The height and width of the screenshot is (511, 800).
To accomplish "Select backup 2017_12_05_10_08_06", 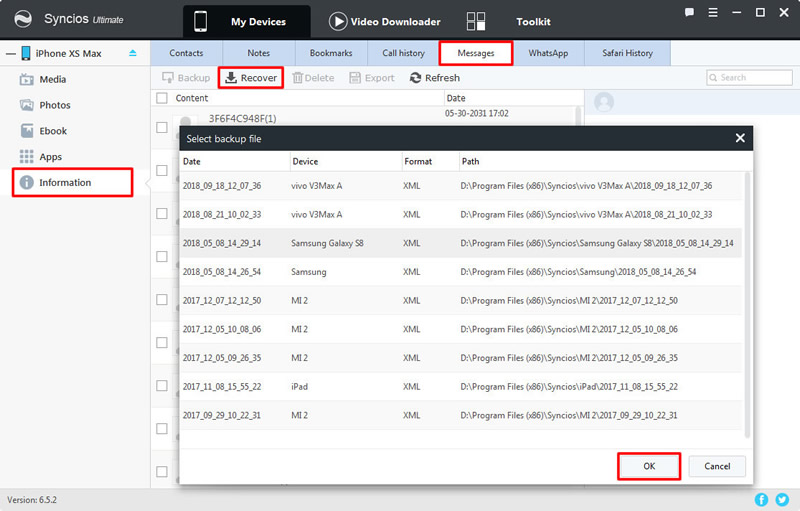I will tap(461, 329).
